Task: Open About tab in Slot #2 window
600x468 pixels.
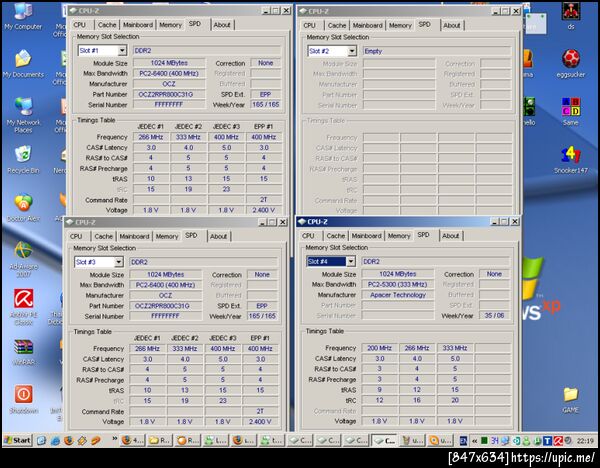Action: [x=452, y=25]
